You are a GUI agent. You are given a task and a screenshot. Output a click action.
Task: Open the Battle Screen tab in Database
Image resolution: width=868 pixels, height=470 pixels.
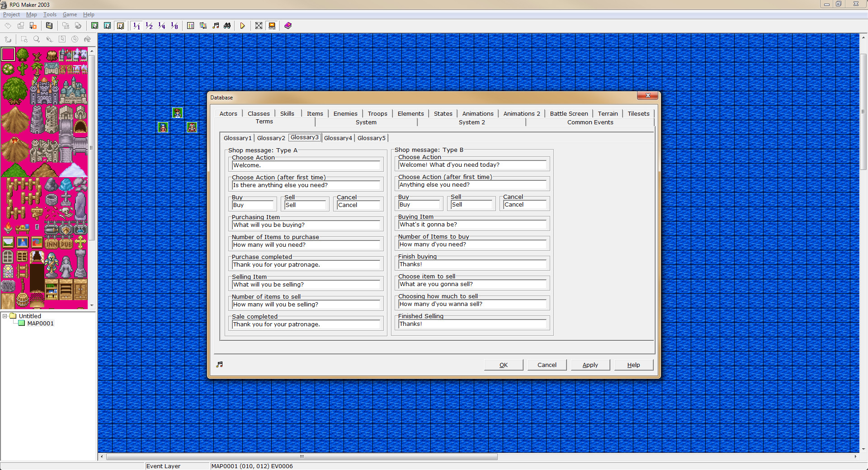pos(569,113)
